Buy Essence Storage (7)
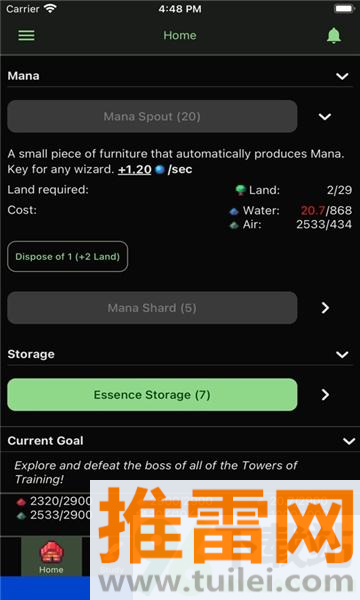360x600 pixels. (152, 395)
